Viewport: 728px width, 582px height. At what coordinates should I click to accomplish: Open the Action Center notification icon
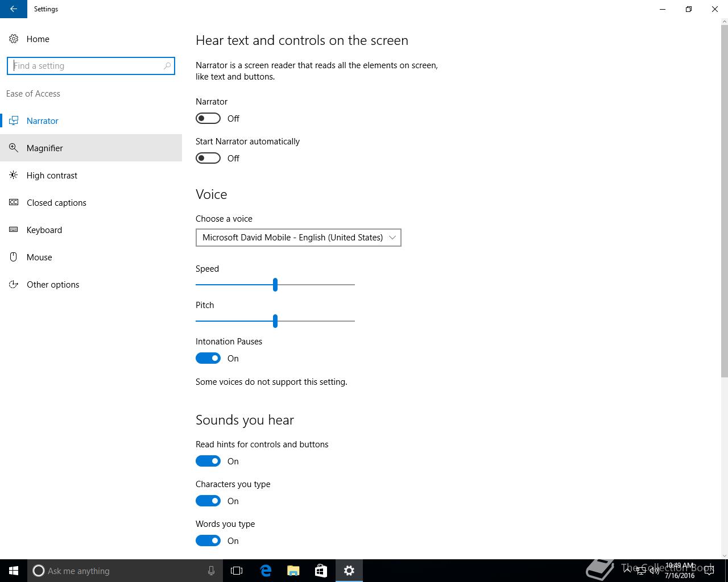click(709, 571)
